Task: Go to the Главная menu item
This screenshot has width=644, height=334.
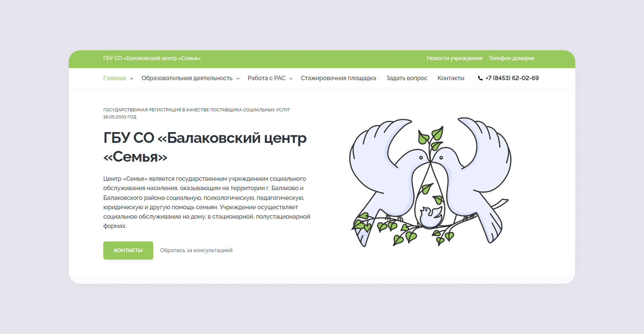Action: tap(114, 78)
